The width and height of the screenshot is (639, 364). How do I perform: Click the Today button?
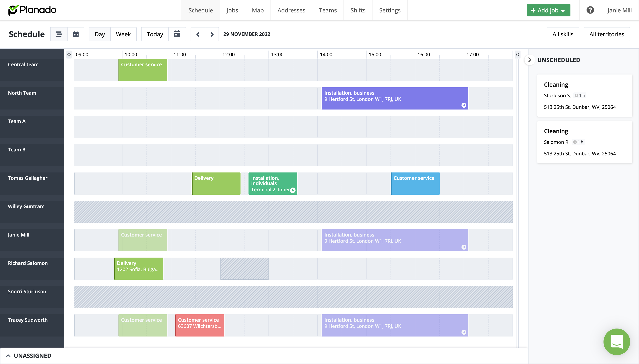pos(155,34)
